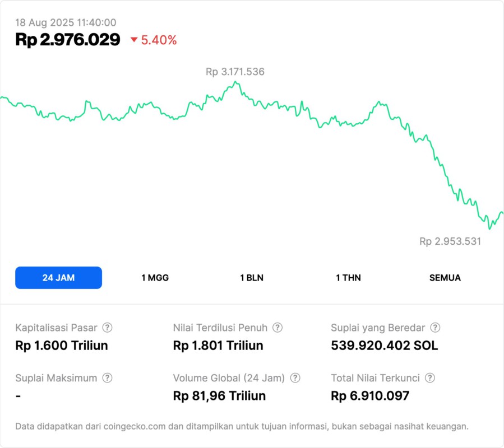Open the Suplai yang Beredar info icon
This screenshot has width=504, height=448.
point(435,328)
